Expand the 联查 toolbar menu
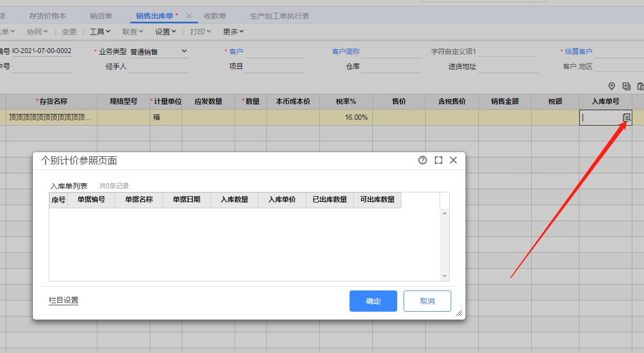Viewport: 644px width, 353px height. point(133,32)
